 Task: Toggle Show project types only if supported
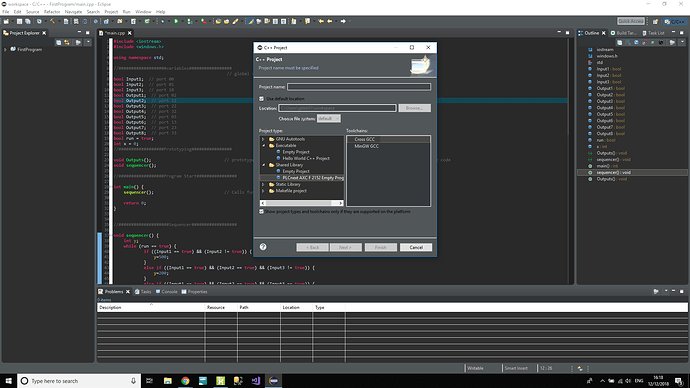pos(261,212)
